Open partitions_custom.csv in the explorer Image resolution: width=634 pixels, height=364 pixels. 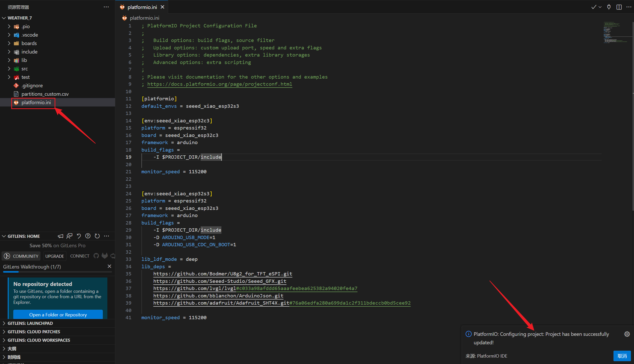click(45, 94)
